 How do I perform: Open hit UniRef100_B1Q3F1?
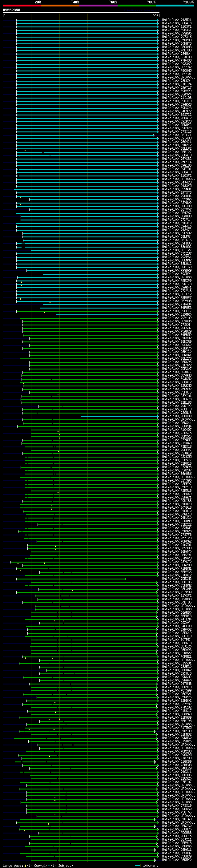176,26
